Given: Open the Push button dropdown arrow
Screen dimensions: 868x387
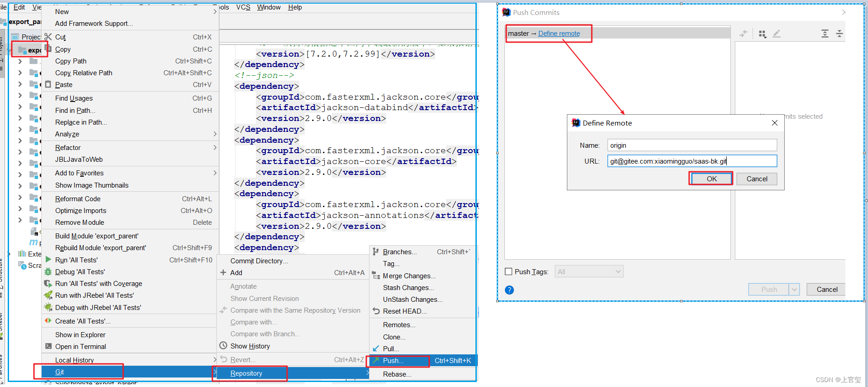Looking at the screenshot, I should click(x=794, y=290).
